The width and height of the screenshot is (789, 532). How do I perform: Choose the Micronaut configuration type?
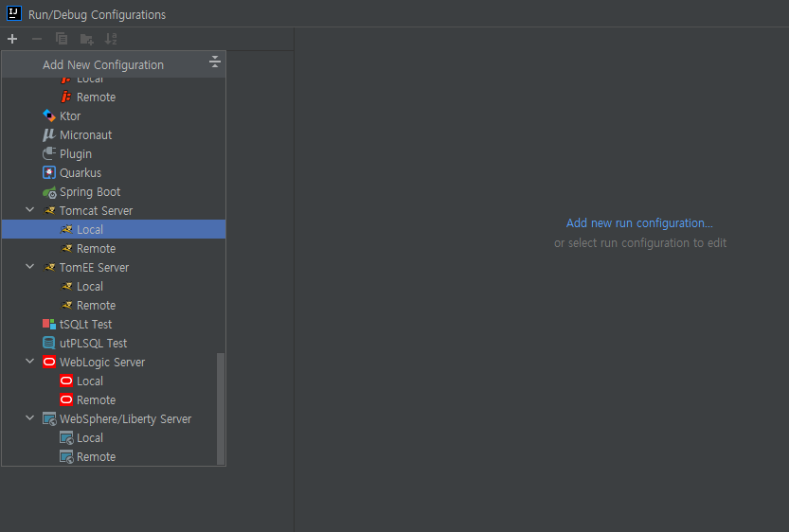(x=114, y=134)
